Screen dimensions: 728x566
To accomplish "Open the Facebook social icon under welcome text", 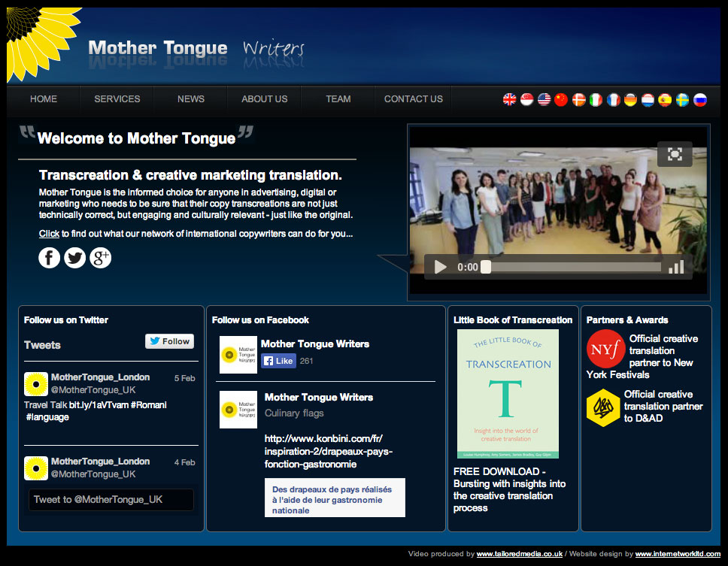I will [49, 258].
